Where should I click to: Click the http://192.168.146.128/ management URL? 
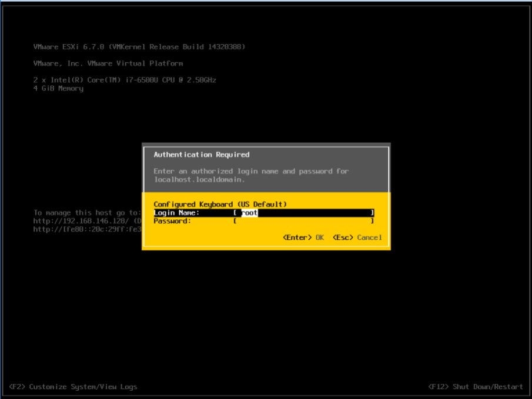pyautogui.click(x=81, y=221)
